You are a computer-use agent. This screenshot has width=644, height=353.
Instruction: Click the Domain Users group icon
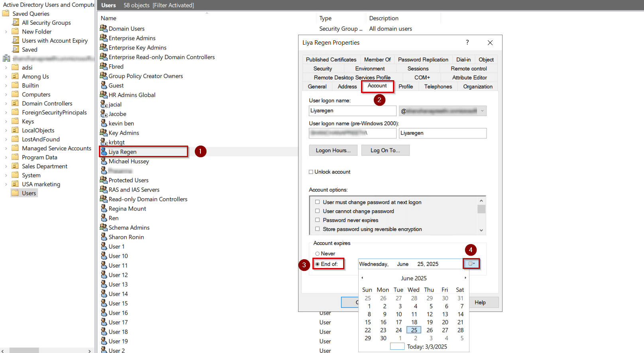click(x=104, y=28)
